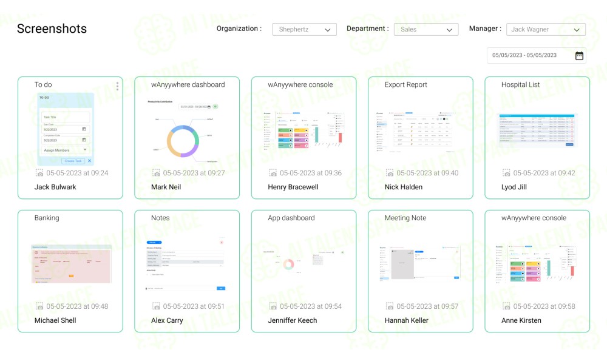Select employee name Henry Bracewell
This screenshot has width=607, height=364.
[x=293, y=187]
